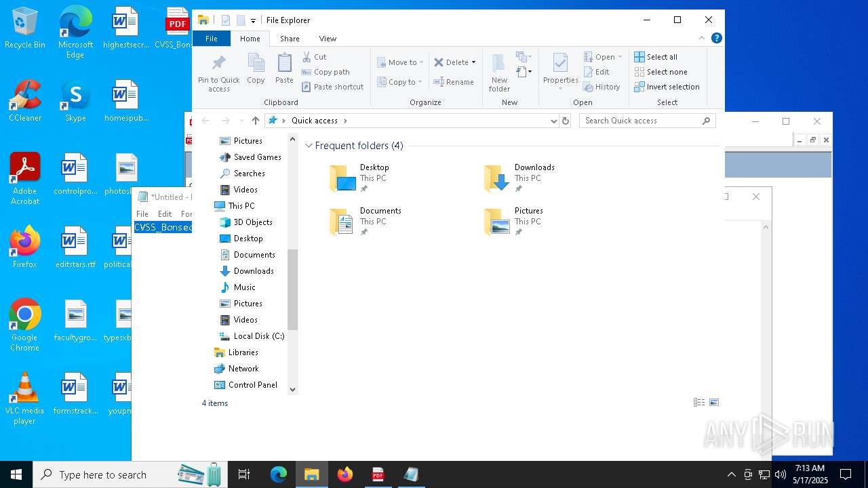Switch to the Share tab
This screenshot has height=488, width=868.
pyautogui.click(x=290, y=39)
